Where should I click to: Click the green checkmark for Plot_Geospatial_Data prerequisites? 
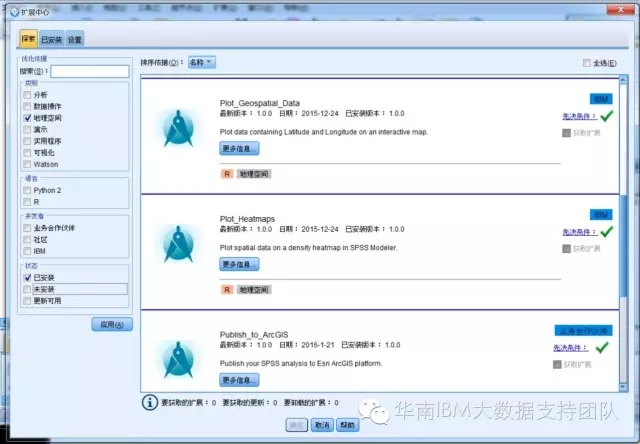point(607,116)
